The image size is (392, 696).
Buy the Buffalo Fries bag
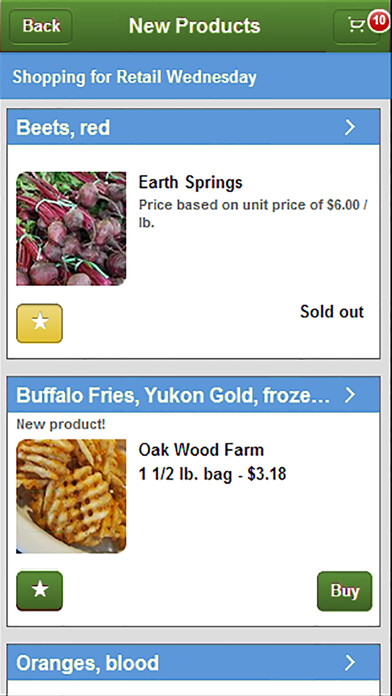(x=344, y=591)
